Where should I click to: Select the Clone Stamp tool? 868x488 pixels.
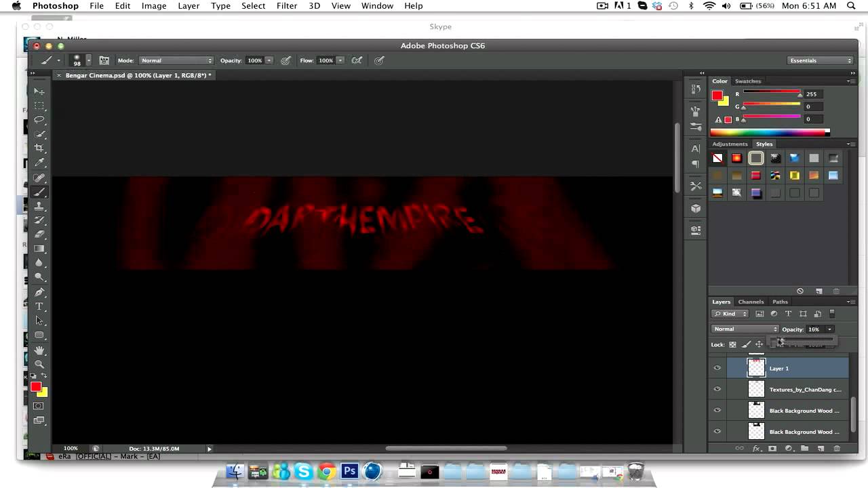tap(39, 206)
